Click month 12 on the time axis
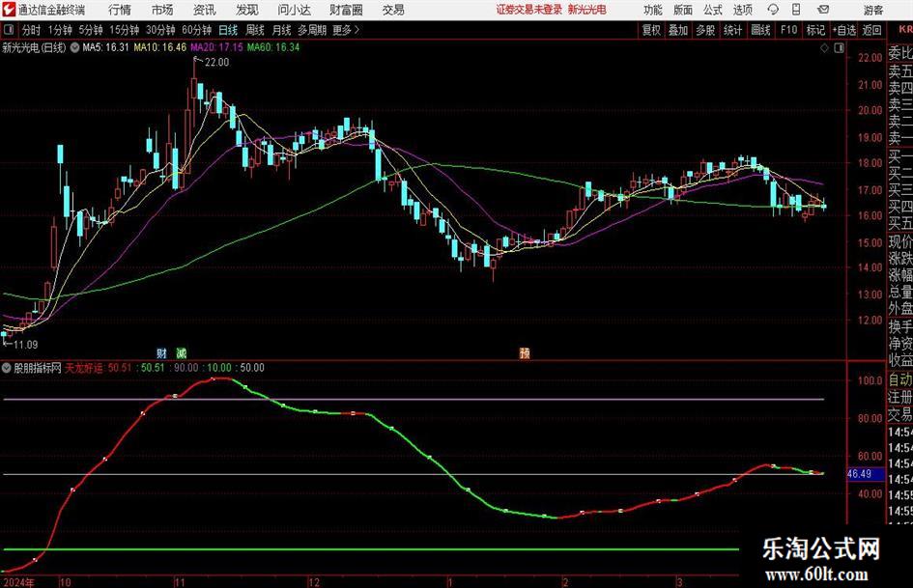Image resolution: width=913 pixels, height=588 pixels. click(x=314, y=582)
